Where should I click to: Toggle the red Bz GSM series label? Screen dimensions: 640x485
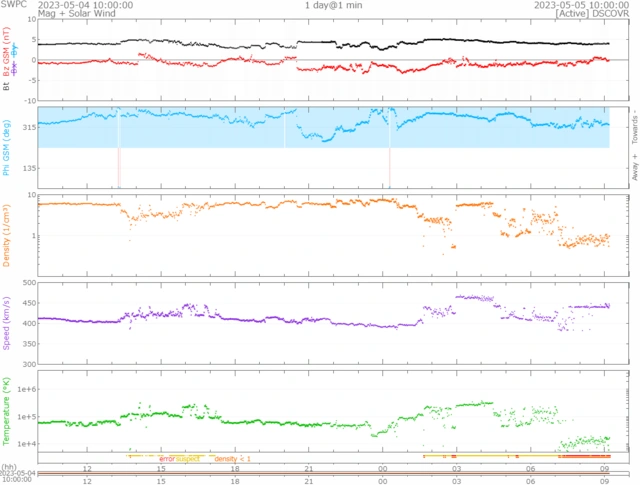click(x=6, y=51)
